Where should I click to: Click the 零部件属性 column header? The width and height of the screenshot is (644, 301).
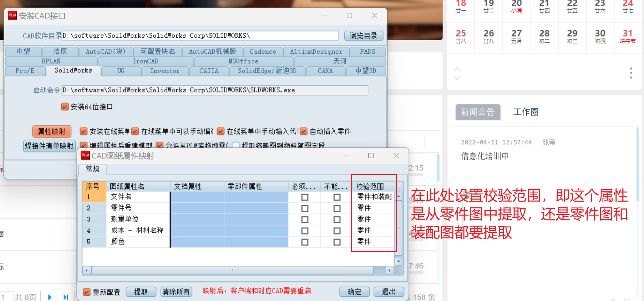coord(256,186)
